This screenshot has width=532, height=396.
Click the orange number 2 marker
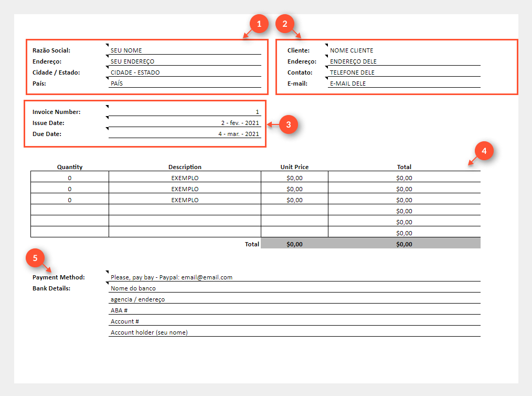[285, 24]
